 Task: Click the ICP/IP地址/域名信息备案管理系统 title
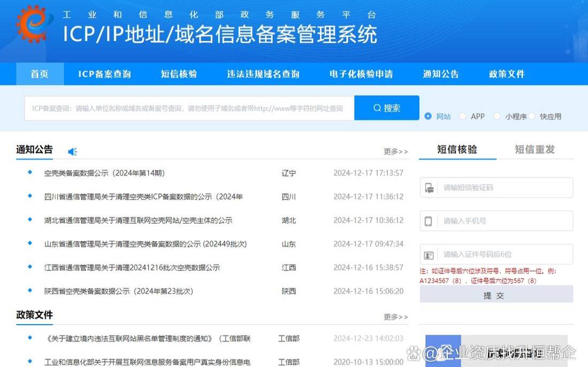(x=220, y=34)
